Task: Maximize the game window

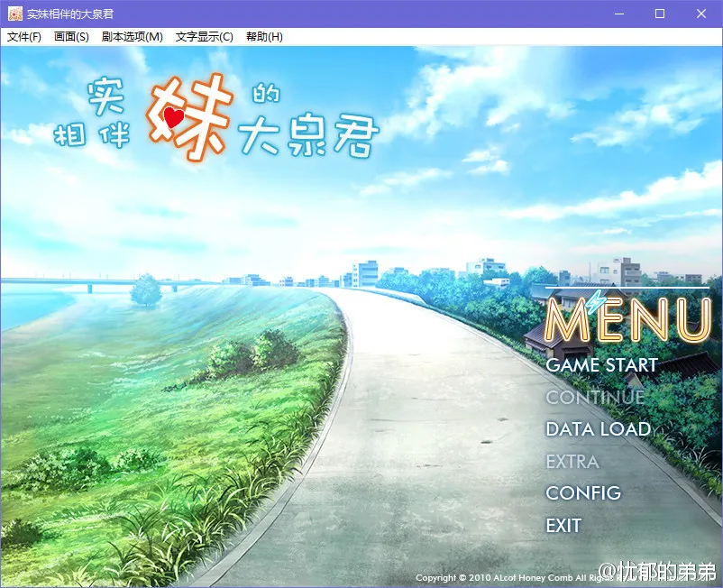Action: point(660,14)
